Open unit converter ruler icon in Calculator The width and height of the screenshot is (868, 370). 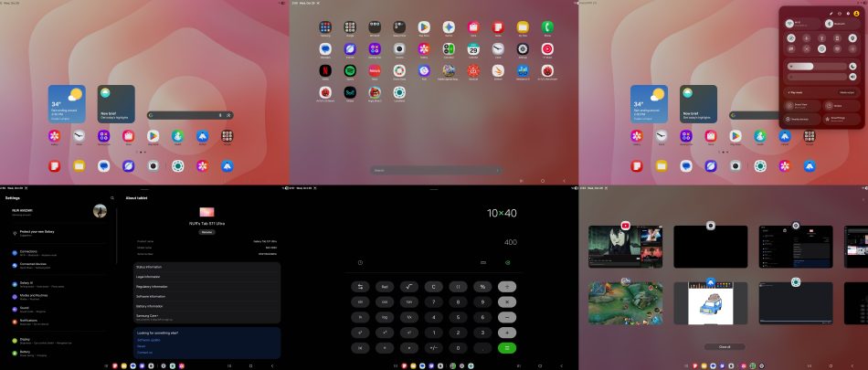(x=482, y=262)
